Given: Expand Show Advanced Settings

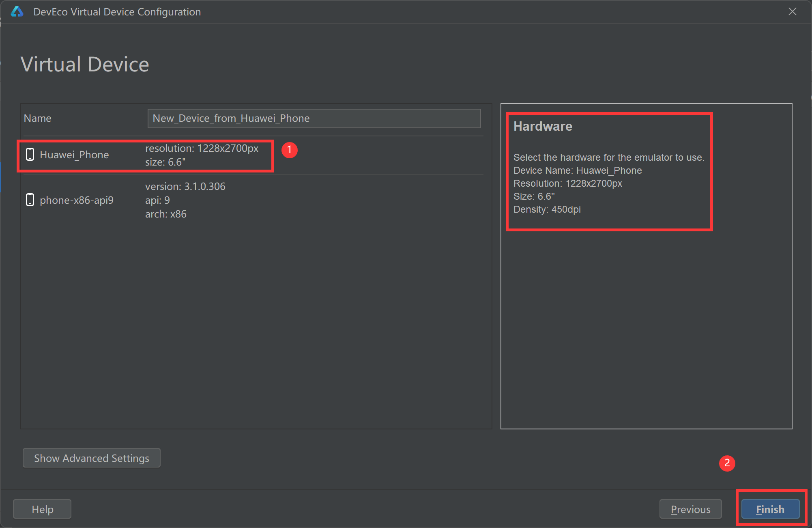Looking at the screenshot, I should pos(91,458).
